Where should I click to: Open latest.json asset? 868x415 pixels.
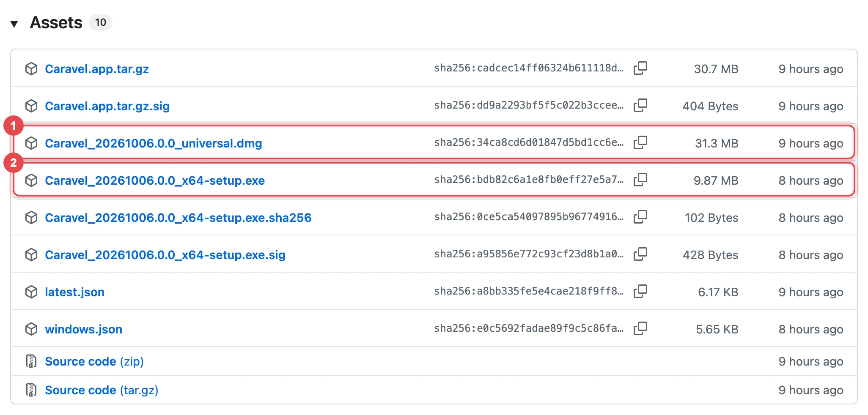click(x=74, y=292)
